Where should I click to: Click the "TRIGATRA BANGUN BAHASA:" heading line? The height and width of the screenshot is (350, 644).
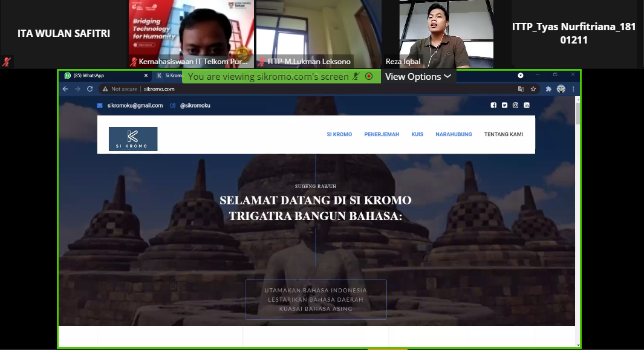(x=316, y=216)
